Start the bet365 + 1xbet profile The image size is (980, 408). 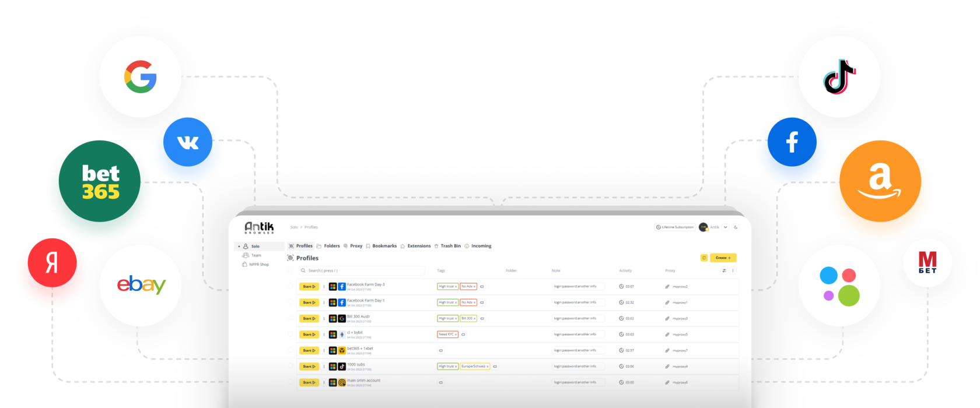point(309,350)
